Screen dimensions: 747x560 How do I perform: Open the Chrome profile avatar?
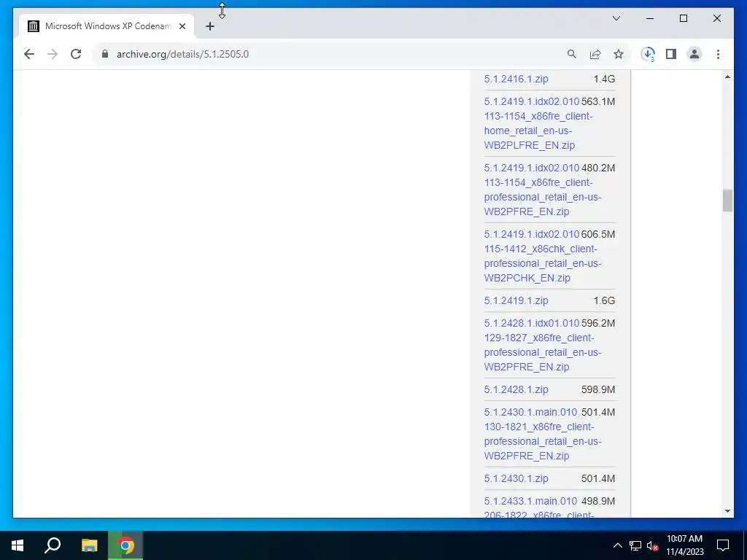tap(694, 54)
